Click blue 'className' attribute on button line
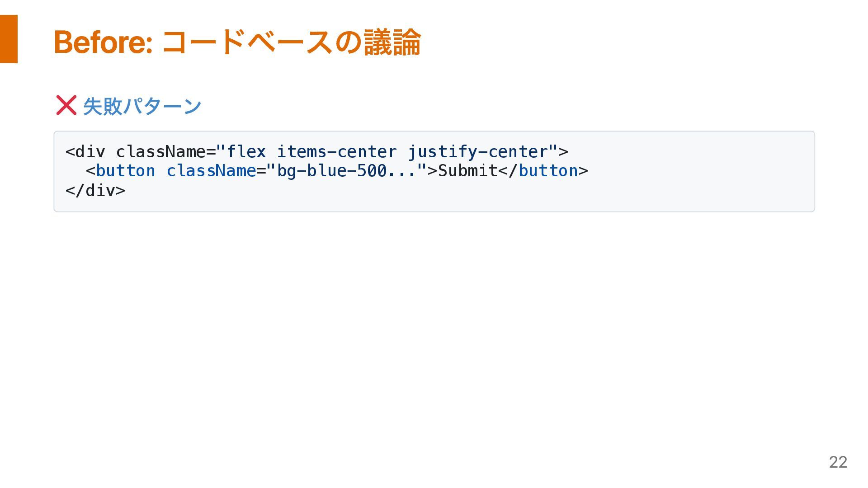 211,171
